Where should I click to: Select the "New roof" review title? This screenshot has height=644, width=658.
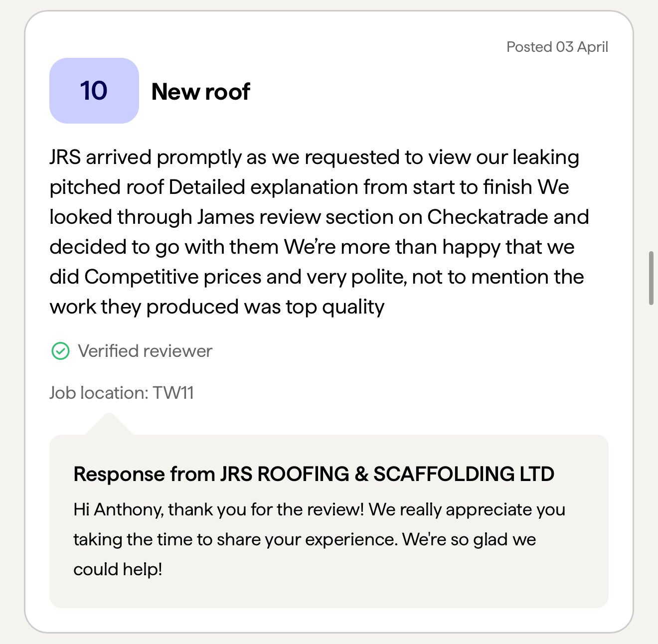click(200, 92)
